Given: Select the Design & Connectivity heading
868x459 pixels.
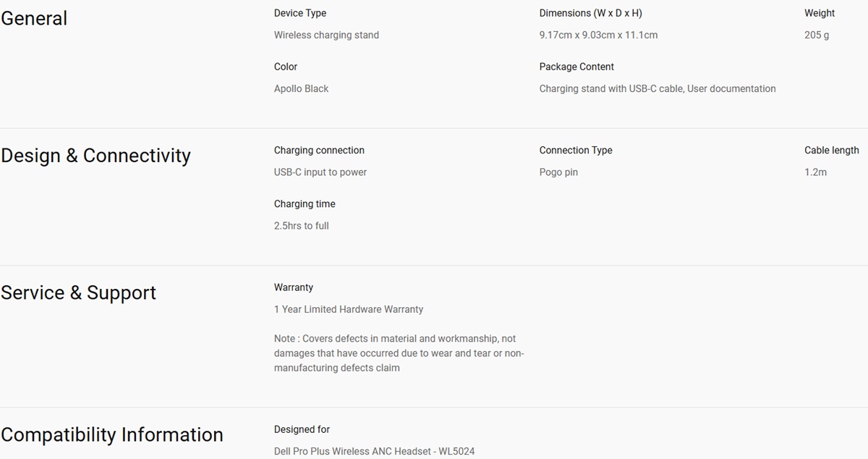Looking at the screenshot, I should coord(95,156).
